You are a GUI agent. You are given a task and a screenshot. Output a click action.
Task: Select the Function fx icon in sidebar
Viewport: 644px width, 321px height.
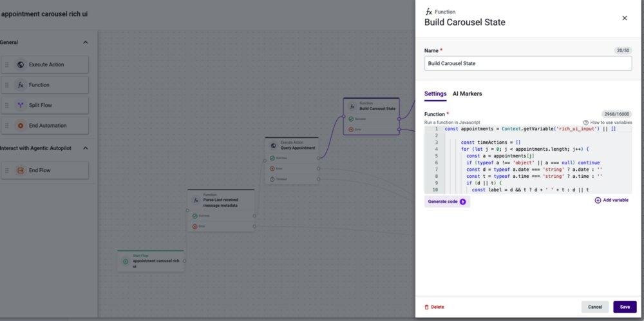[x=21, y=85]
